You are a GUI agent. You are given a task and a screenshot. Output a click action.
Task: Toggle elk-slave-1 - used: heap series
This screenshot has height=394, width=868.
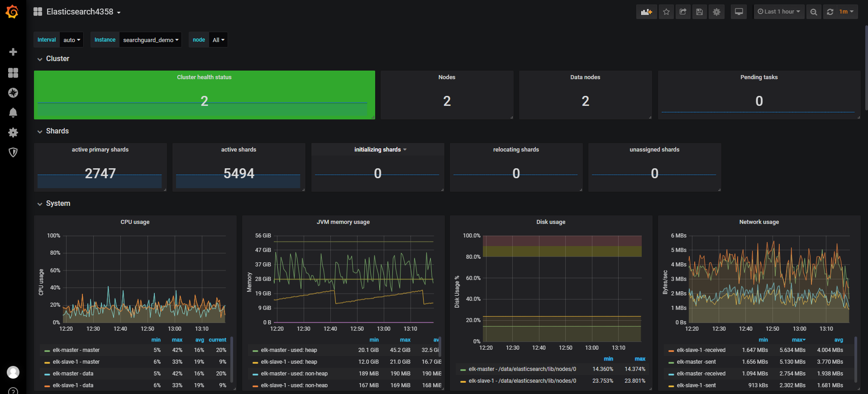point(289,362)
